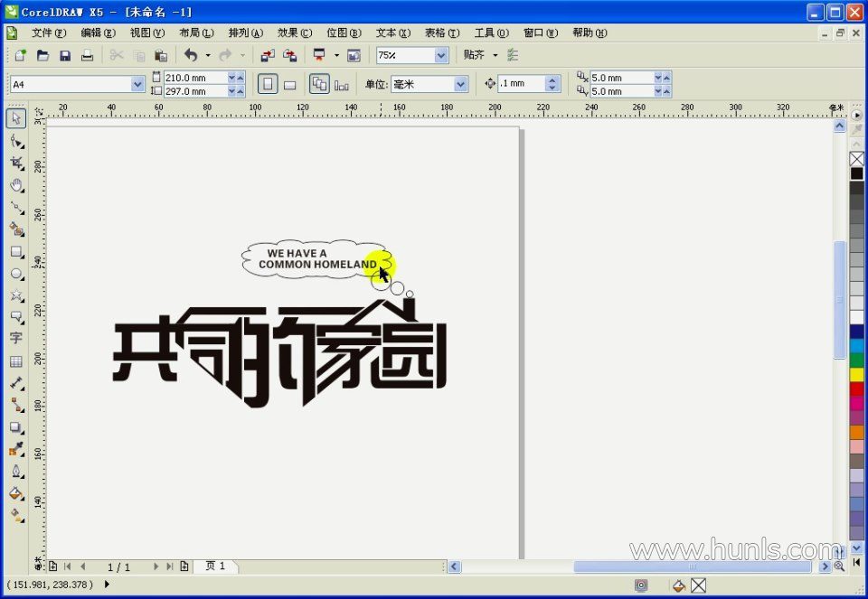Select the Pick tool in toolbox
Viewport: 868px width, 599px height.
pos(16,118)
